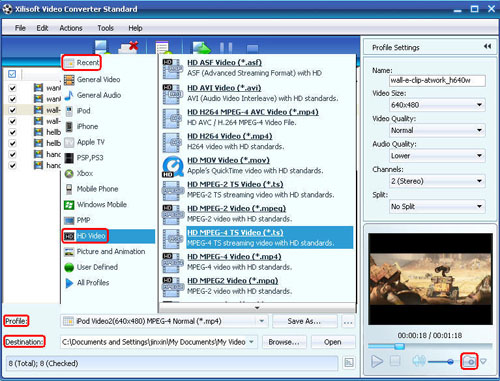
Task: Expand the Destination path dropdown
Action: (251, 342)
